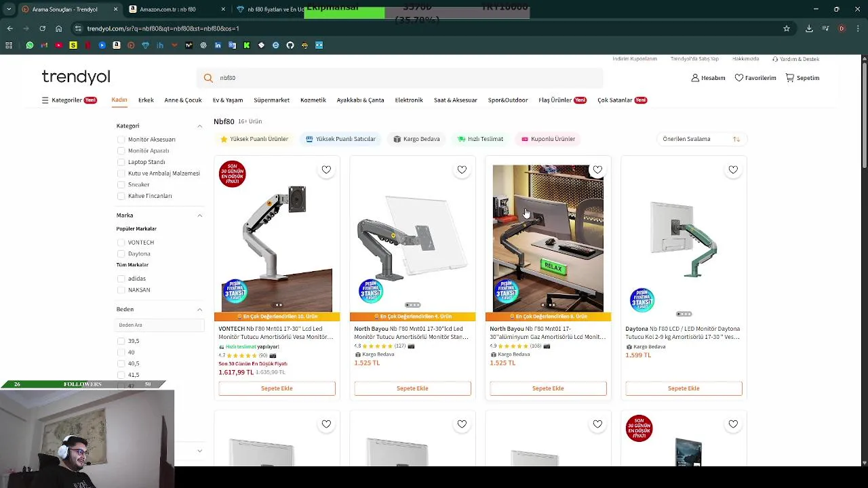This screenshot has height=488, width=868.
Task: Add Daytona Nb F80 to cart
Action: (x=684, y=388)
